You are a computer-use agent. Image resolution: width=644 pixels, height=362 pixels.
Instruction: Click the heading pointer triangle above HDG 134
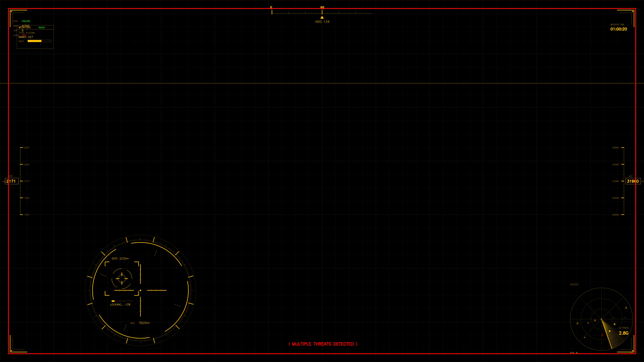click(x=322, y=17)
